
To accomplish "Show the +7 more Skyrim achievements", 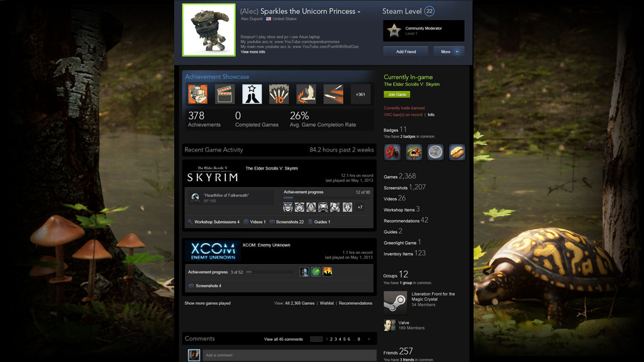I will (x=360, y=207).
